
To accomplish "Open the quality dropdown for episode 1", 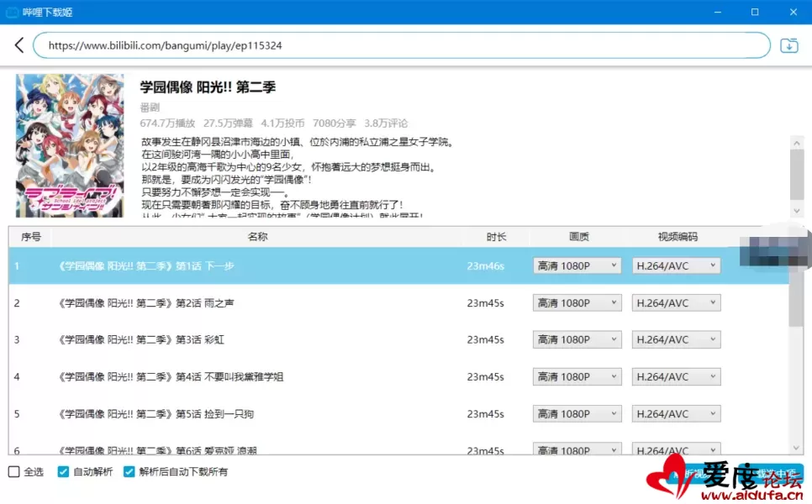I will coord(577,265).
